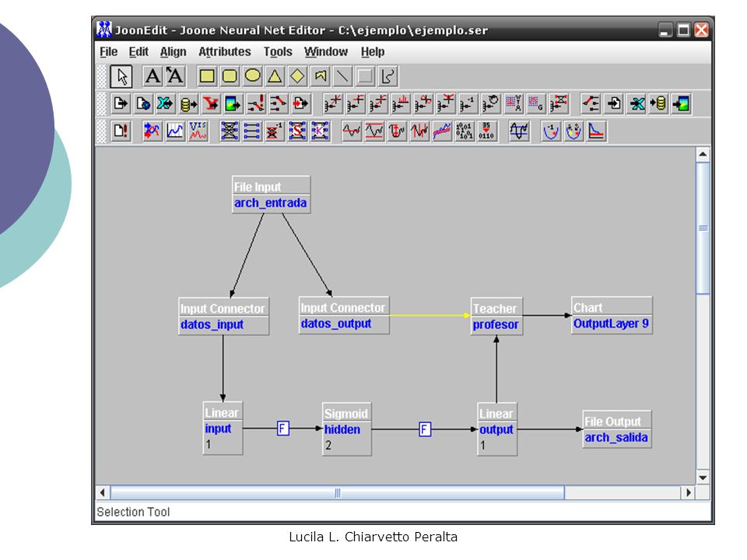This screenshot has width=747, height=560.
Task: Add an Excel Input (cyan X with arrow)
Action: 165,103
